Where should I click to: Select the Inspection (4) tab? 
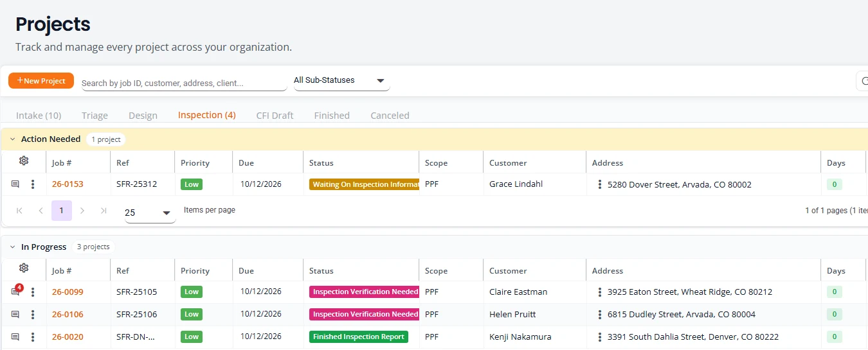point(206,115)
